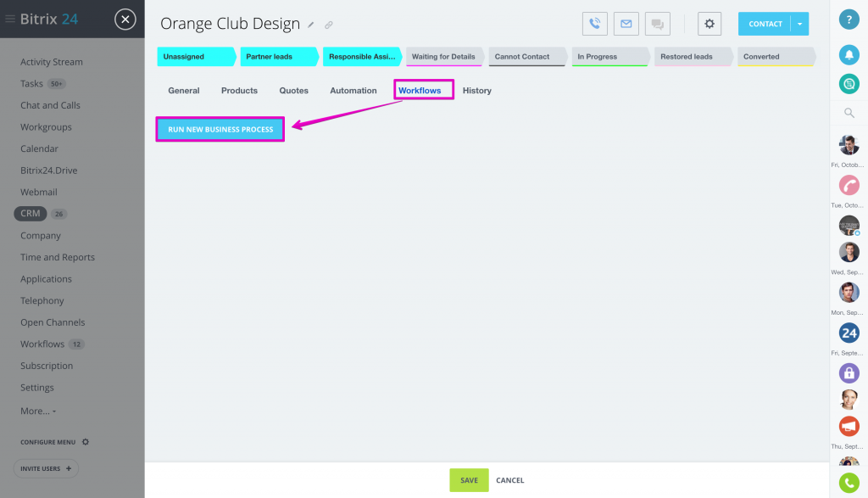Switch to the General tab

(x=184, y=90)
